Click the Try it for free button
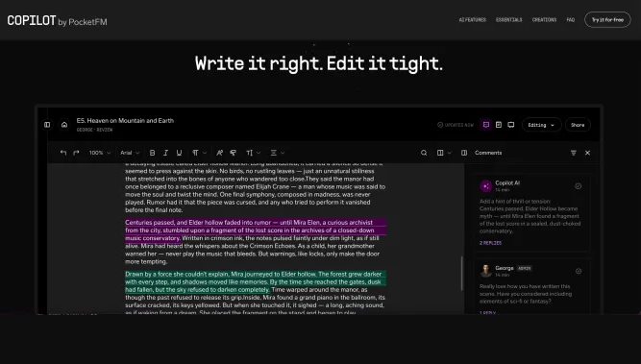The width and height of the screenshot is (641, 364). [x=607, y=19]
